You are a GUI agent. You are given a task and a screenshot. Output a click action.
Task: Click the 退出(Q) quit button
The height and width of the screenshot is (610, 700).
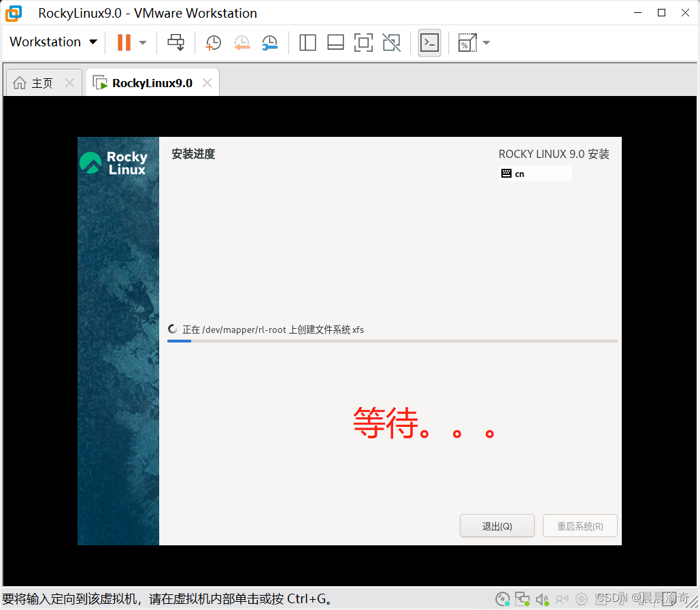point(497,526)
